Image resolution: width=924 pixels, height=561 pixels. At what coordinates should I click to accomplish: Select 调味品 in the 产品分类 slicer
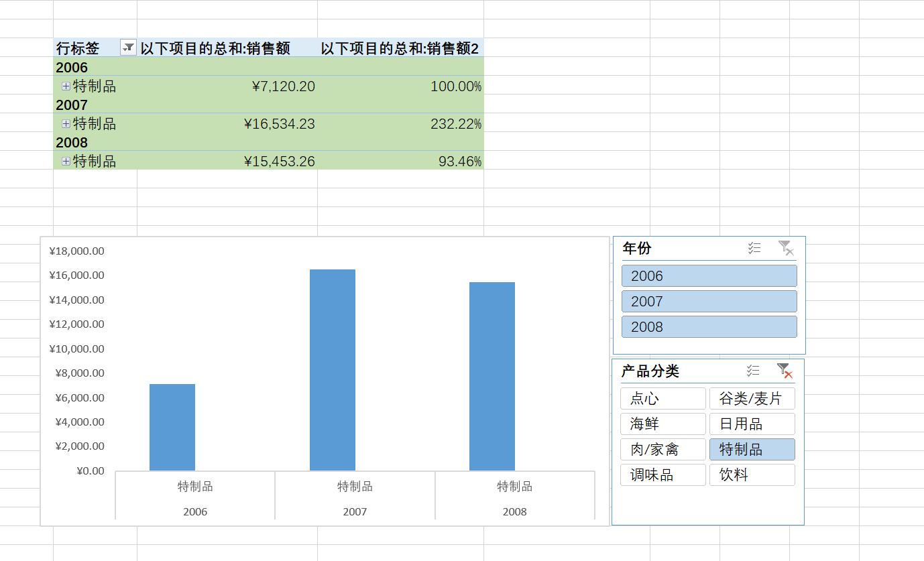pos(663,475)
